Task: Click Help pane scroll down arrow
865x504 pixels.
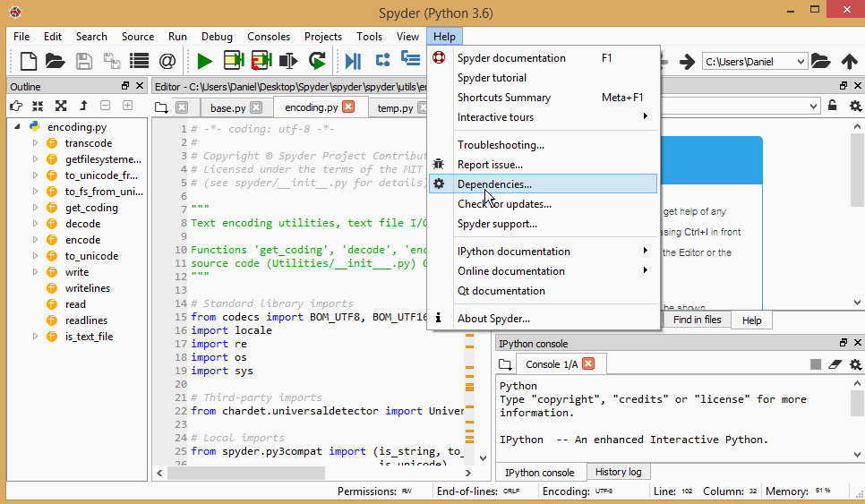Action: [x=857, y=303]
